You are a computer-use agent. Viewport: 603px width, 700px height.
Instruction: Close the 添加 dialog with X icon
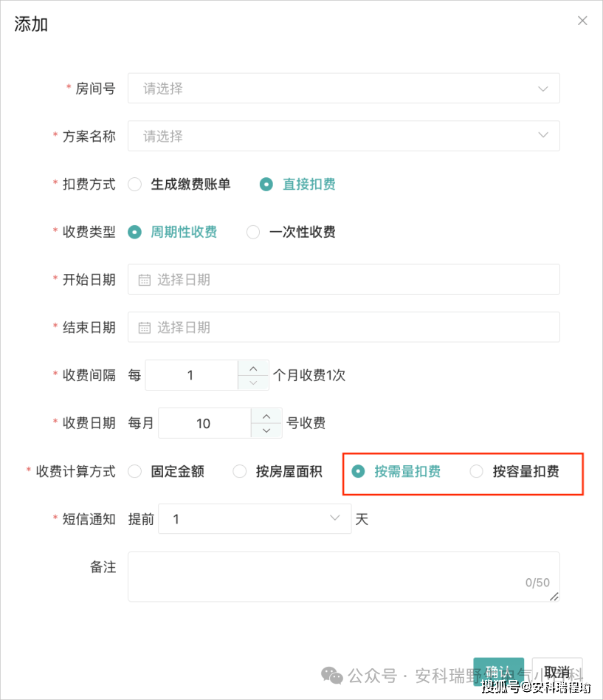coord(582,21)
